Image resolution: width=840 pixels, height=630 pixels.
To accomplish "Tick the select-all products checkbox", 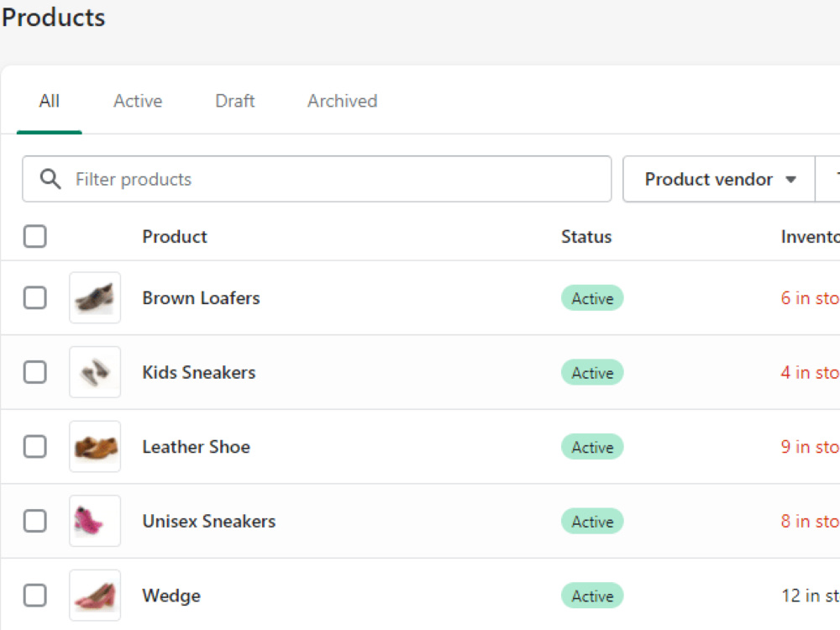I will 34,236.
